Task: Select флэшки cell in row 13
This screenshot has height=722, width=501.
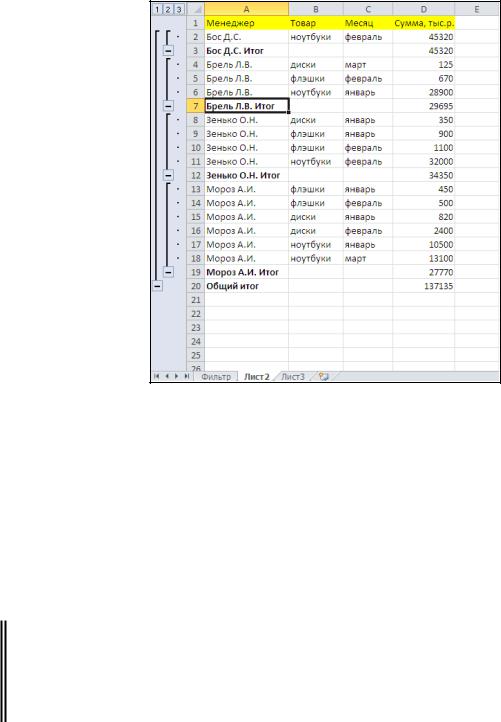Action: [316, 189]
